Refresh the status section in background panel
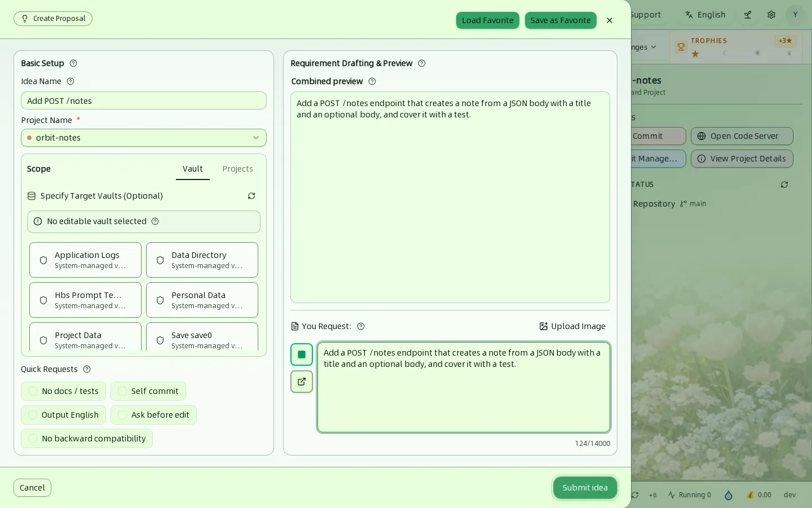The width and height of the screenshot is (812, 508). [784, 185]
